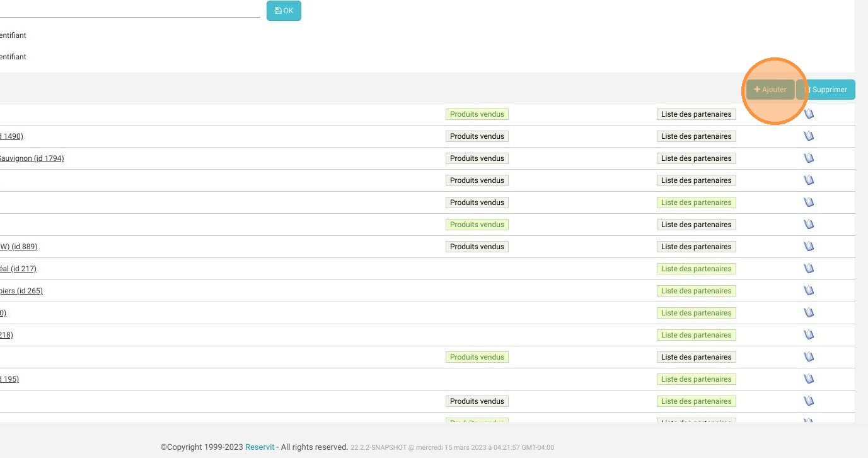Click Produits vendus in the id 889 row

coord(477,247)
